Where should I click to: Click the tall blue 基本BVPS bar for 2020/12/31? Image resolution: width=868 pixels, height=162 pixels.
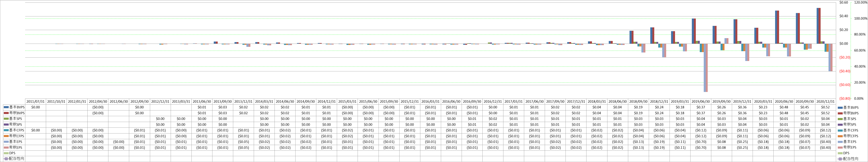[x=818, y=26]
